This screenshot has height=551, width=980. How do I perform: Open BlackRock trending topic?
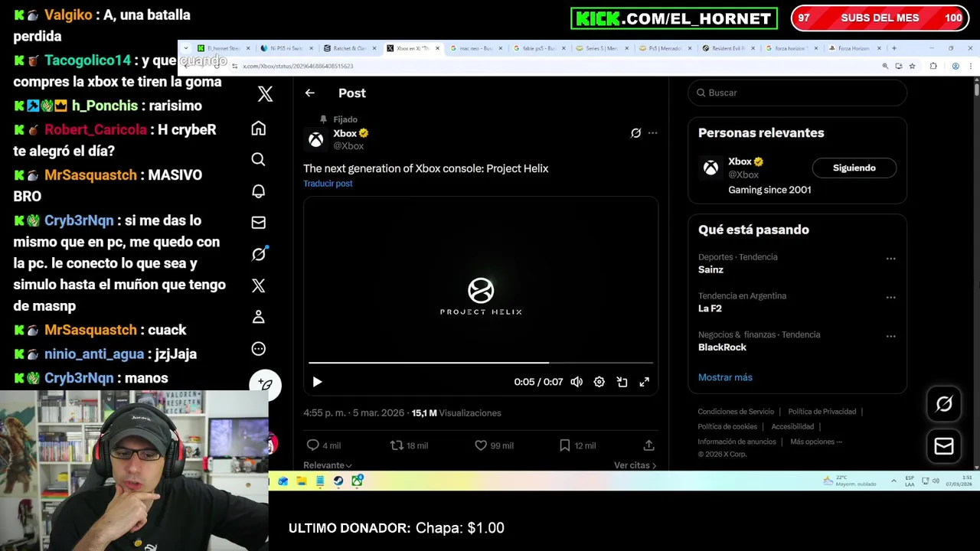pyautogui.click(x=722, y=347)
